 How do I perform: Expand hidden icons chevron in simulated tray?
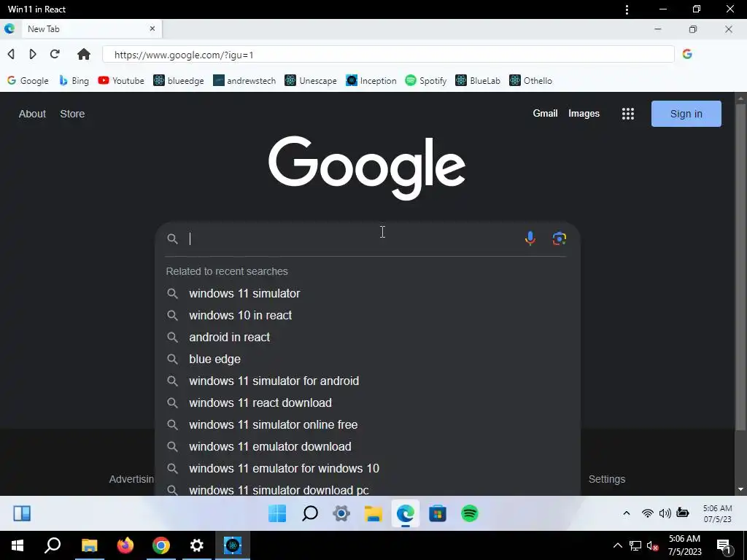click(627, 513)
